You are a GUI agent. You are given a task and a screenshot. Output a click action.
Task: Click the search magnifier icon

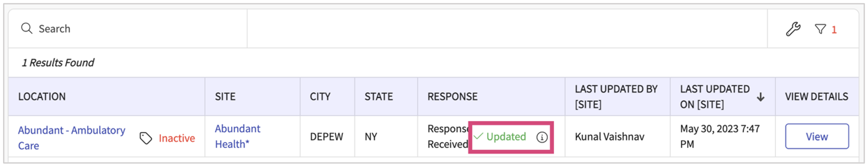point(27,29)
